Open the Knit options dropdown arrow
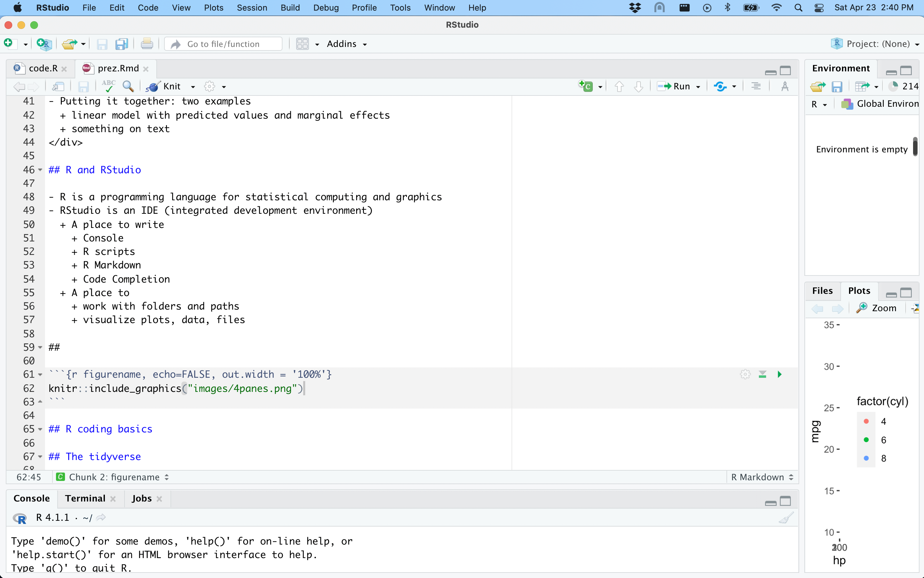The image size is (924, 578). click(193, 87)
